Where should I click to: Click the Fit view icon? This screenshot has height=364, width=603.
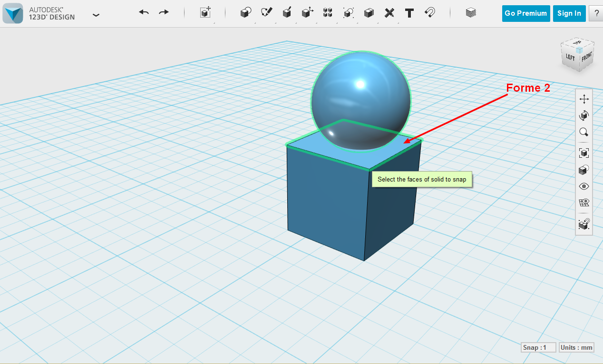584,153
